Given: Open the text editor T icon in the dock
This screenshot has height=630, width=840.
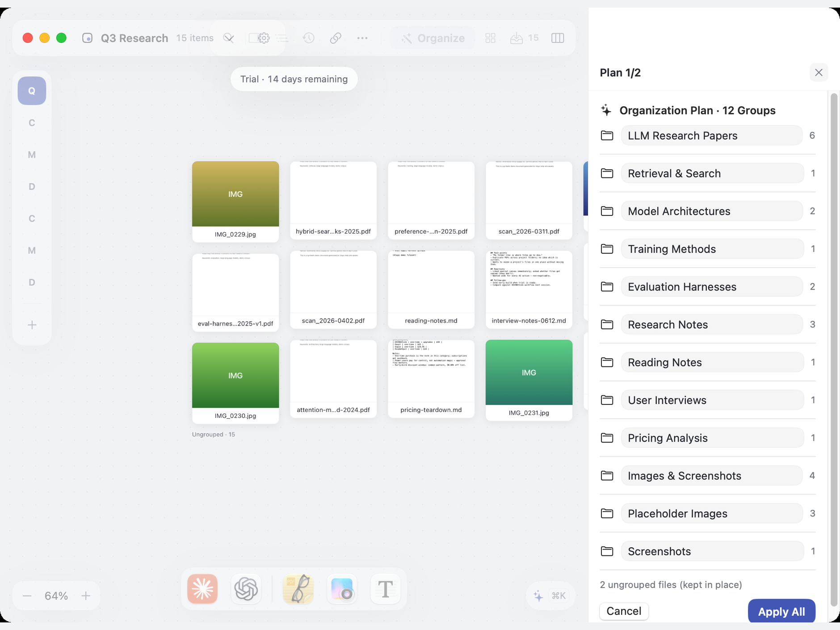Looking at the screenshot, I should [x=386, y=589].
